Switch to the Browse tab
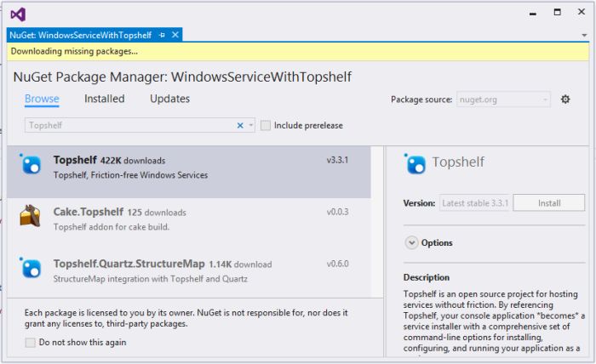 [42, 99]
